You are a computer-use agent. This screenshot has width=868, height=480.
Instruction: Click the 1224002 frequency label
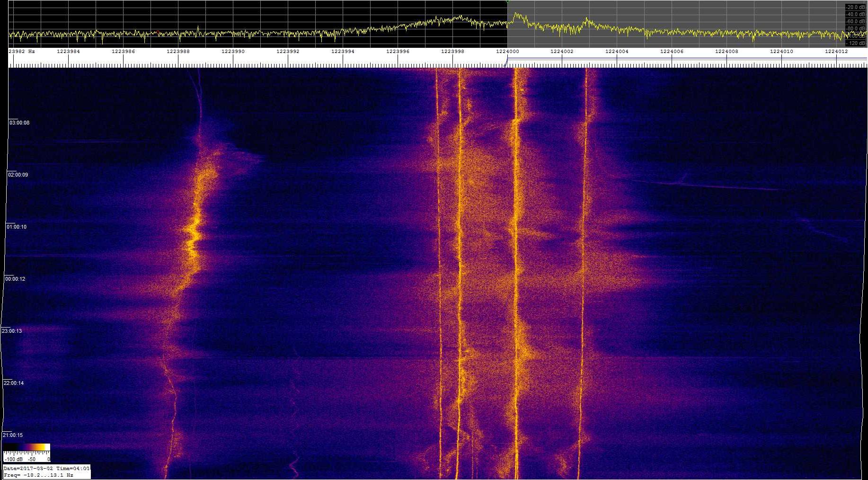click(562, 51)
